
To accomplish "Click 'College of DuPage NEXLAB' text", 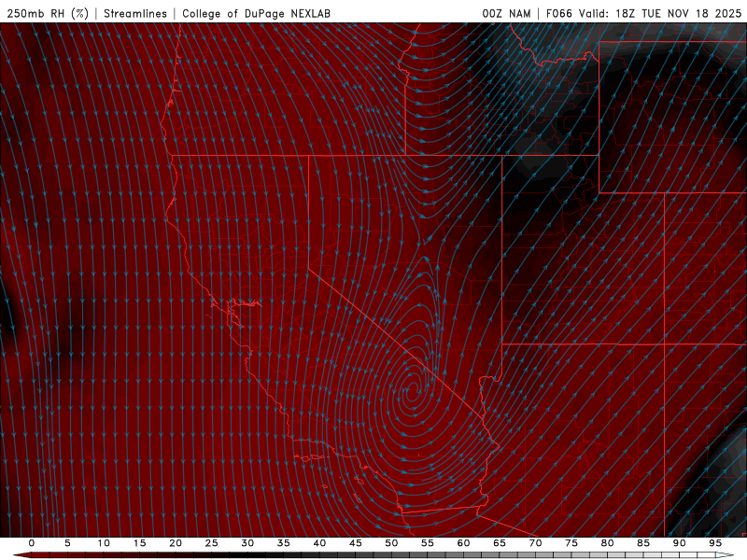I will pyautogui.click(x=256, y=13).
